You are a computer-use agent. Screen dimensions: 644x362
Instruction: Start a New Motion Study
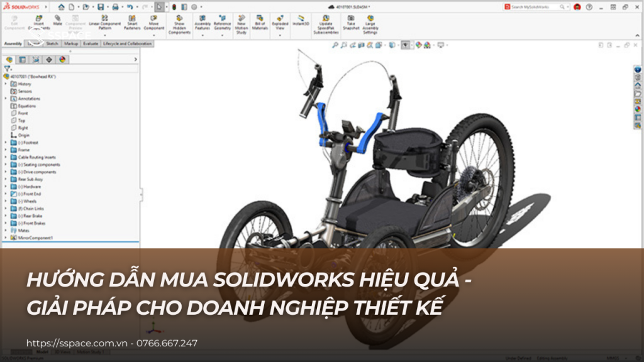tap(241, 25)
